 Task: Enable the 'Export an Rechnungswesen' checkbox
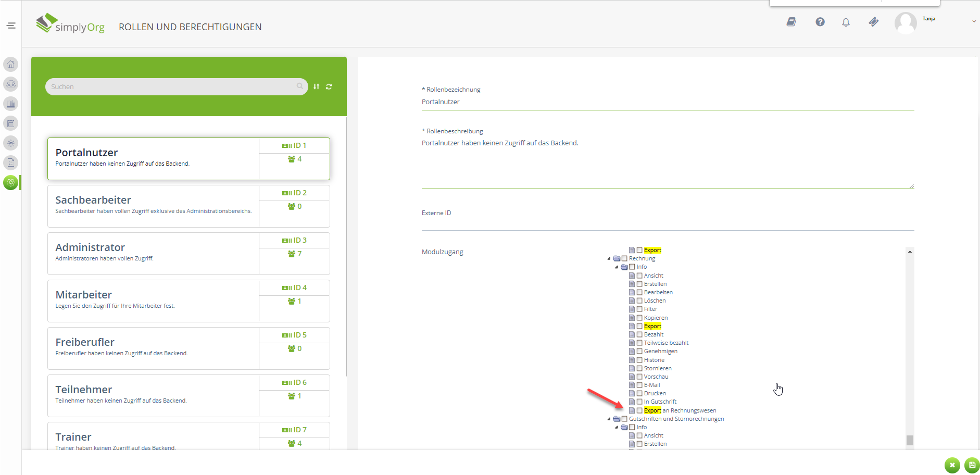639,410
